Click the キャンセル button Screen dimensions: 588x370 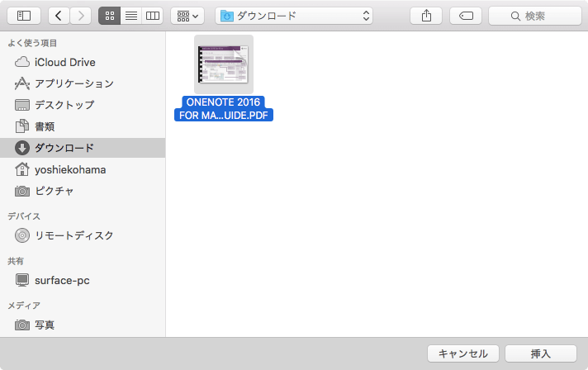click(463, 353)
